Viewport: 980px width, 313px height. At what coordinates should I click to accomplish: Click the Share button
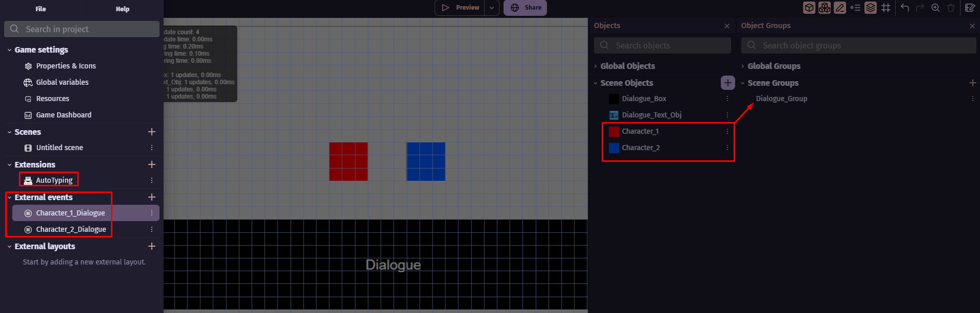pos(526,8)
